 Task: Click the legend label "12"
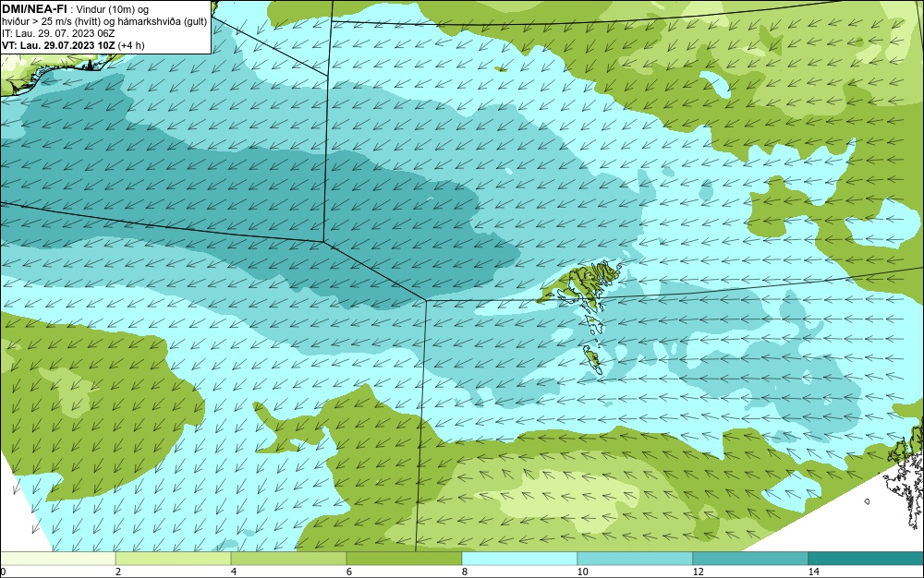pos(698,572)
